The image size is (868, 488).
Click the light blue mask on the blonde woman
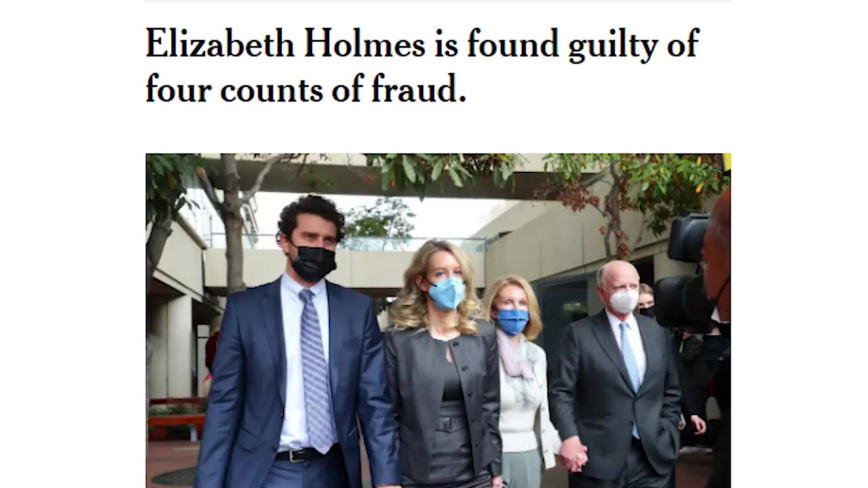[447, 293]
